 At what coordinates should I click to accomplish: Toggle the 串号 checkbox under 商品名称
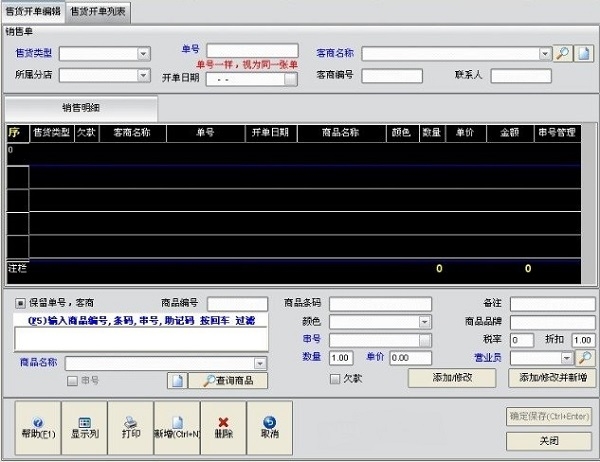(72, 380)
